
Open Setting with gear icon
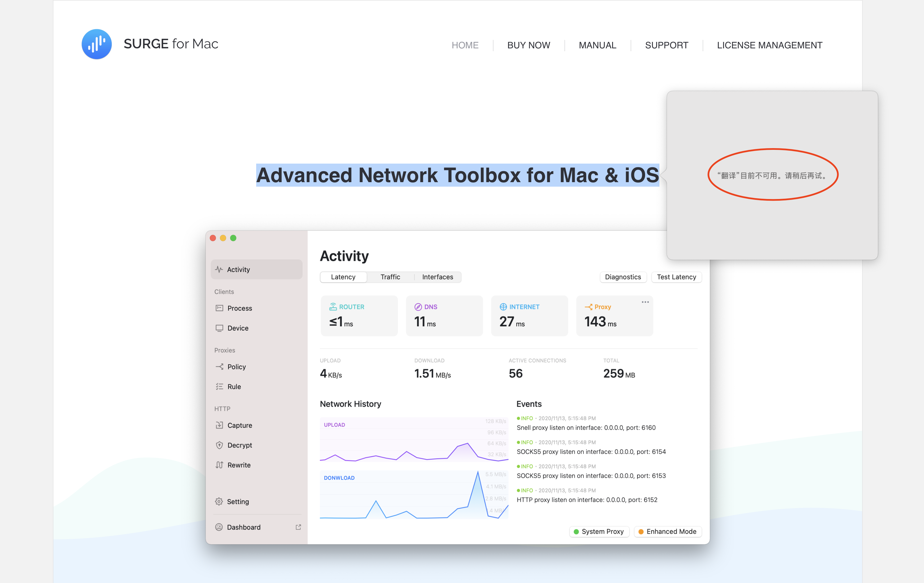pyautogui.click(x=237, y=501)
